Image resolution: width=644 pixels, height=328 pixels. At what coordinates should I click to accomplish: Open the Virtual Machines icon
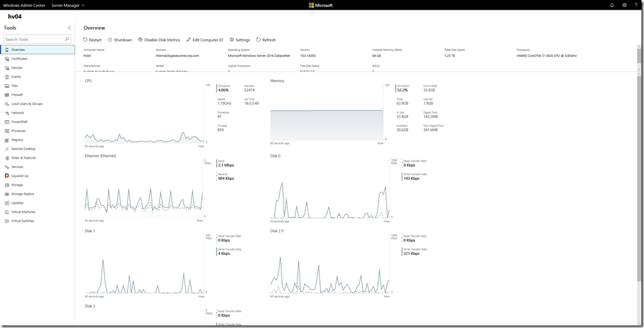tap(7, 212)
